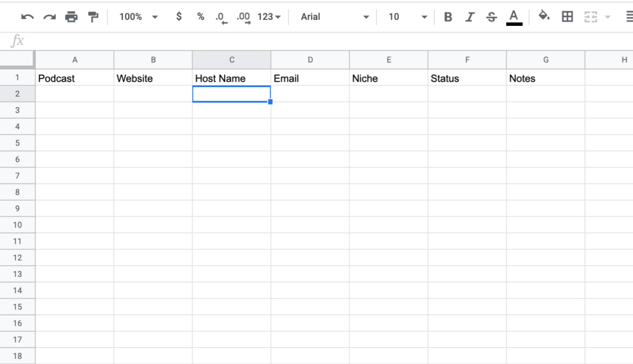
Task: Toggle Strikethrough formatting
Action: pyautogui.click(x=491, y=17)
